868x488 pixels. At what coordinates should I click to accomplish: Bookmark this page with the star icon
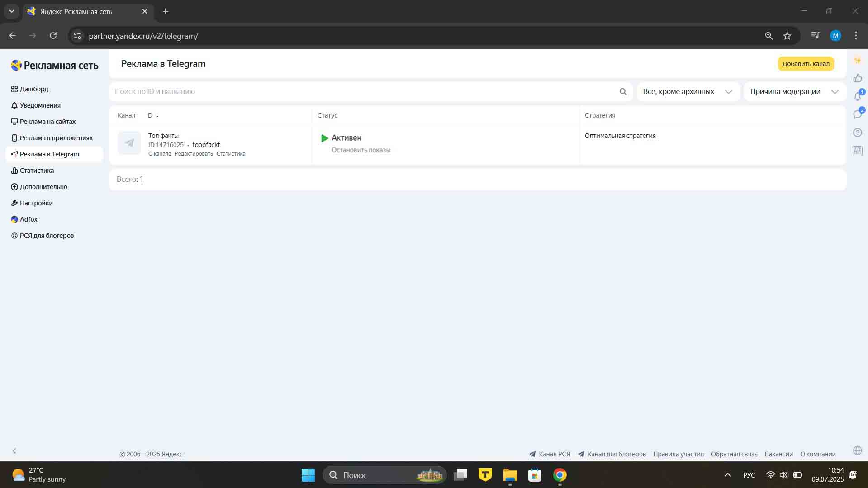click(x=787, y=36)
